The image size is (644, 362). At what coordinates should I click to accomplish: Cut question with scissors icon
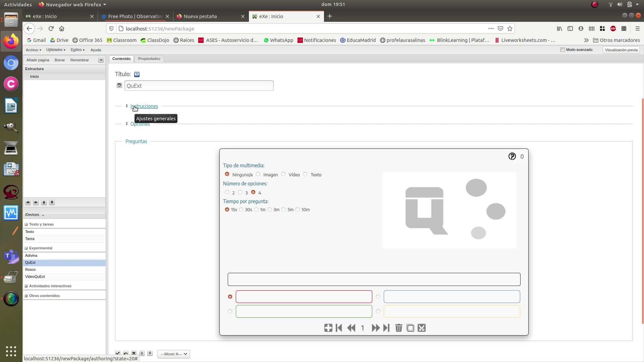[422, 328]
